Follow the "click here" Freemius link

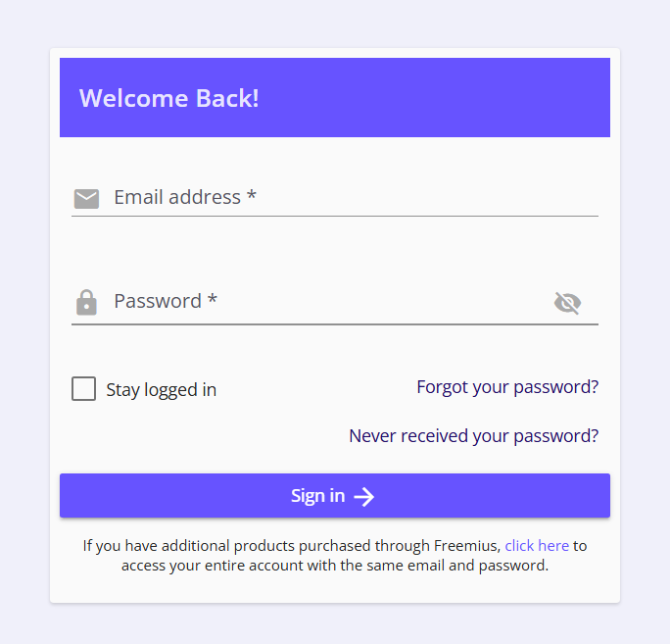tap(537, 546)
